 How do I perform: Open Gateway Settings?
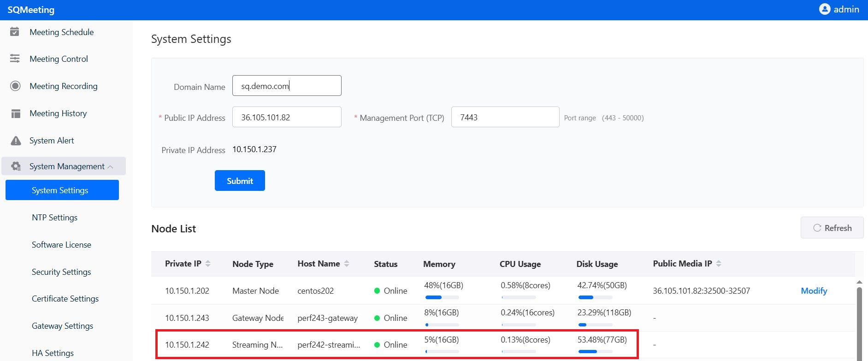62,325
